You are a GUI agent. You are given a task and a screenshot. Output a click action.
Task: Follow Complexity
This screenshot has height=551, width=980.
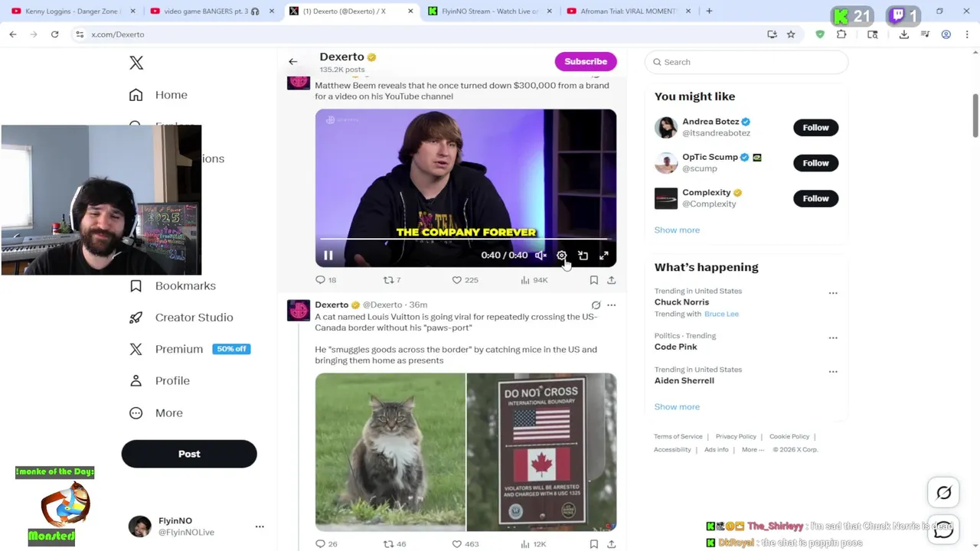[x=815, y=198]
